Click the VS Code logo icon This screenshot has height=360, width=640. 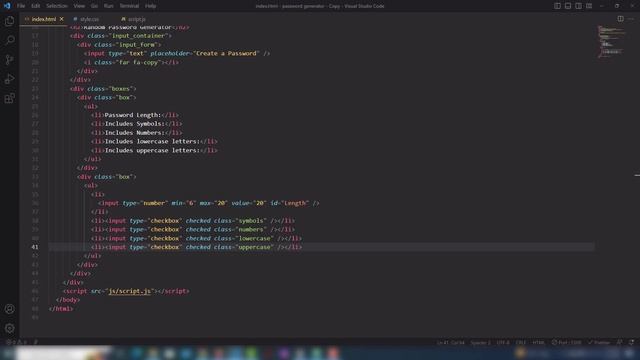[x=7, y=6]
